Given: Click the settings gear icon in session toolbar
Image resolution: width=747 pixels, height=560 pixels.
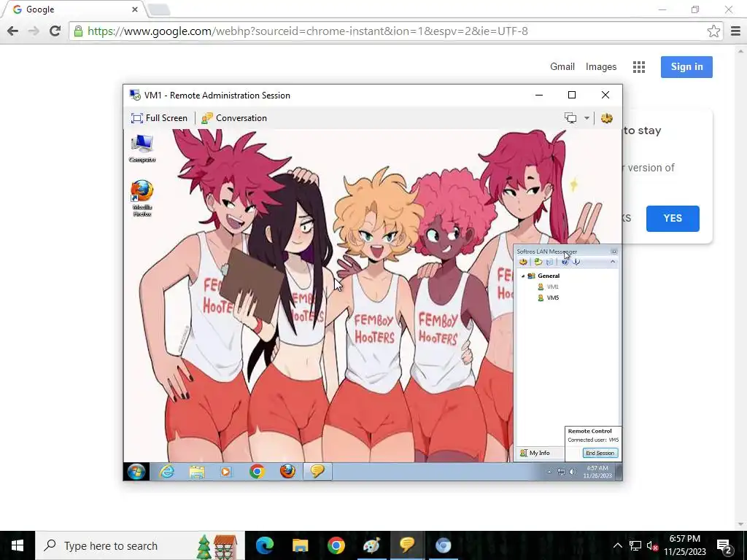Looking at the screenshot, I should (606, 118).
